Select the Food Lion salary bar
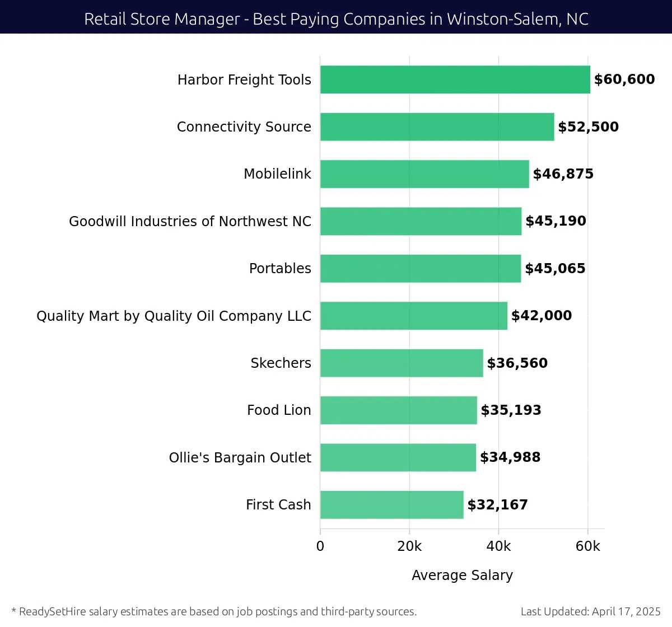This screenshot has height=627, width=672. pos(399,410)
